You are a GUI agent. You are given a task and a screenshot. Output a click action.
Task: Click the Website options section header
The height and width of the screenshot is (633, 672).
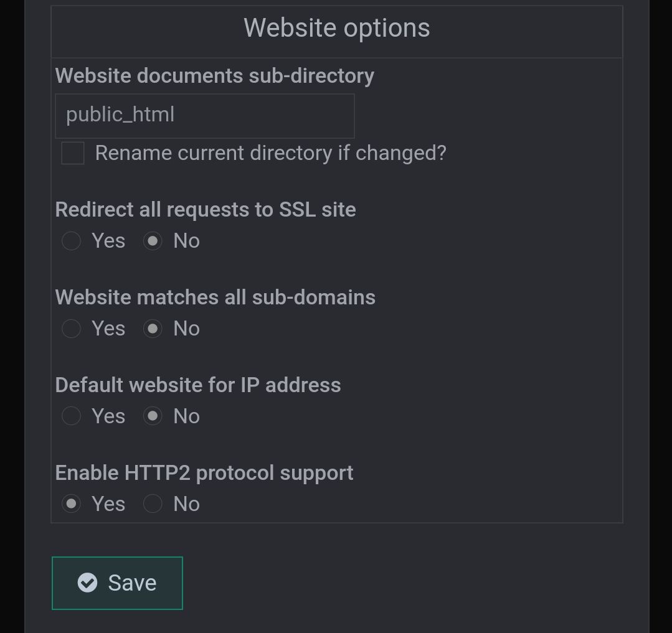coord(336,29)
